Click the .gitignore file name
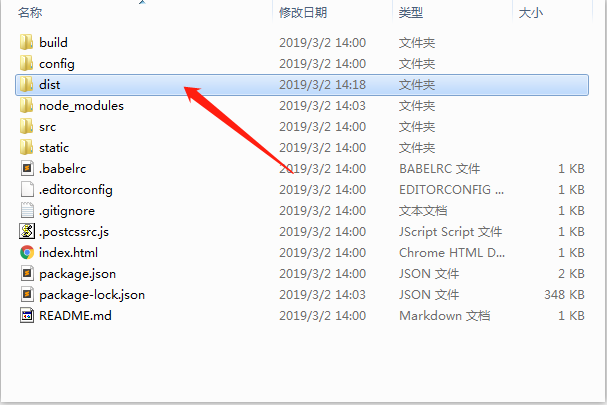Image resolution: width=607 pixels, height=405 pixels. click(x=67, y=211)
